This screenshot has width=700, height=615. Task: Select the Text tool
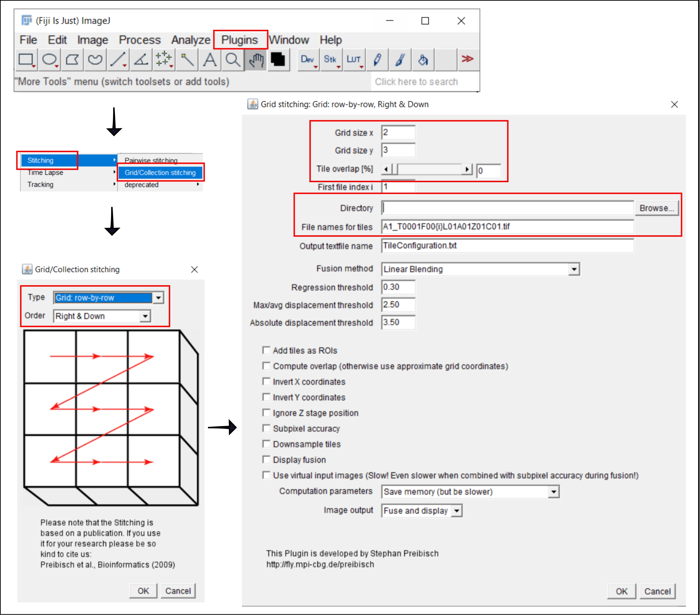tap(210, 59)
